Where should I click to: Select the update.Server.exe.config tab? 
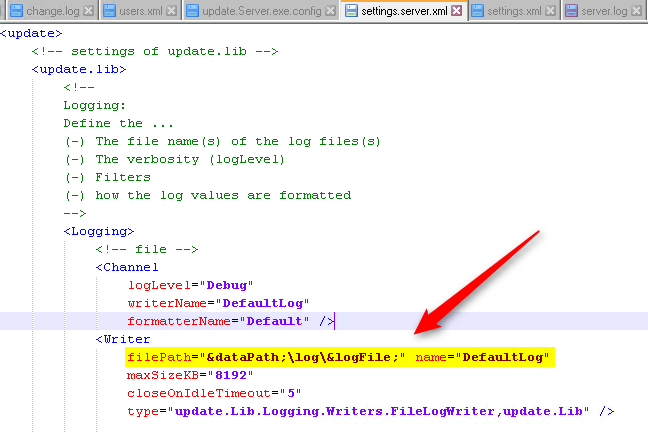262,11
